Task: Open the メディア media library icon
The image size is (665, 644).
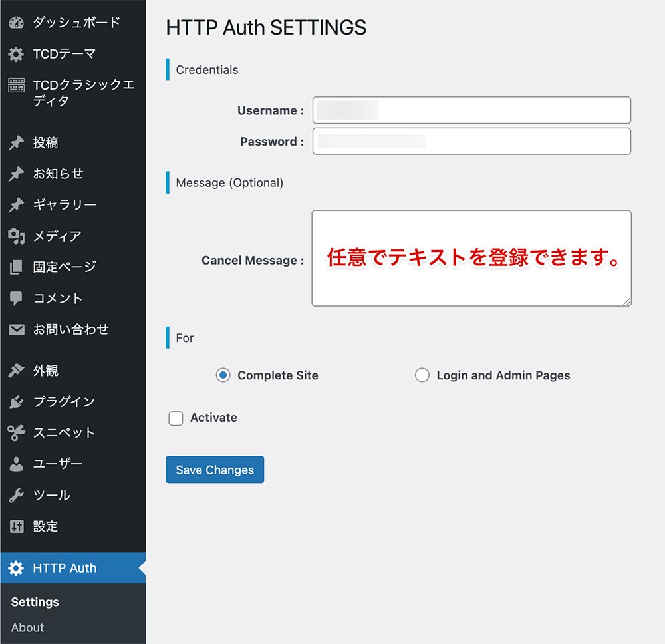Action: (x=15, y=236)
